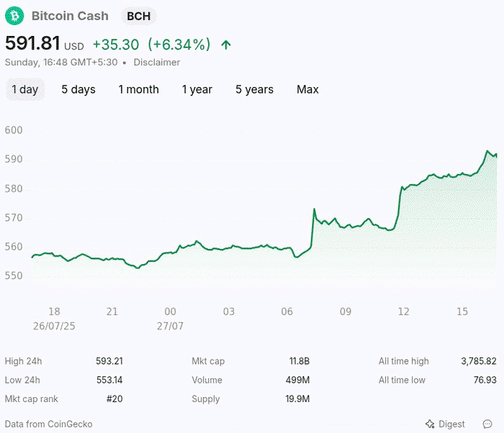Click the All time low label
504x433 pixels.
tap(402, 380)
